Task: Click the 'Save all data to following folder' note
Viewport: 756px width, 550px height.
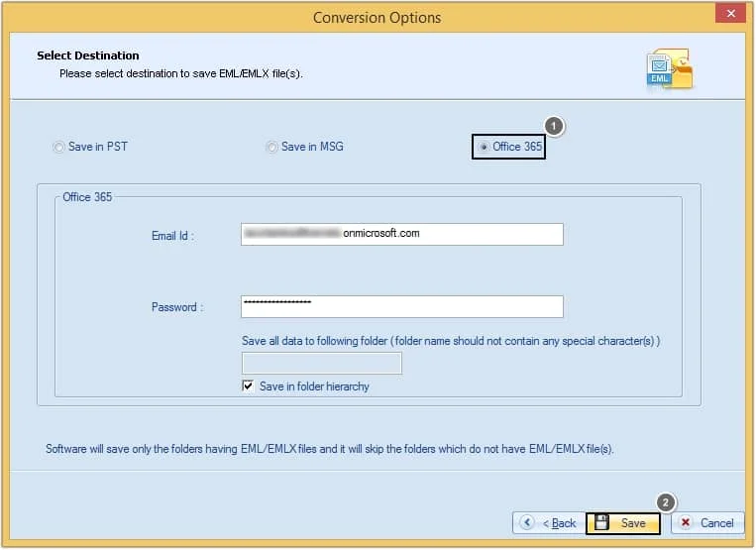Action: pyautogui.click(x=451, y=341)
